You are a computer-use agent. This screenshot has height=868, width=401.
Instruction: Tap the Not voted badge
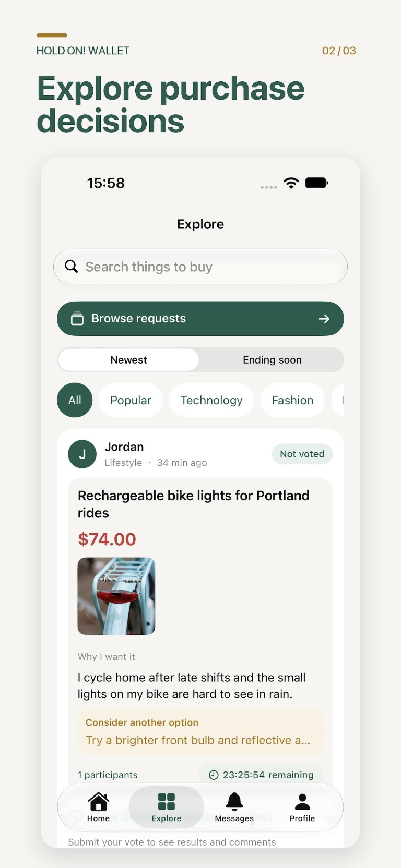(302, 454)
